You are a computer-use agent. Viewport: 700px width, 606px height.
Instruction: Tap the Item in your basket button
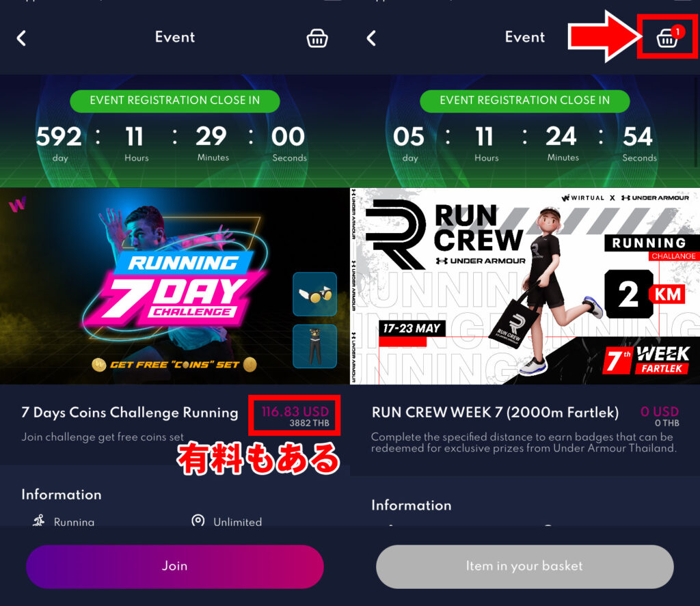click(x=524, y=566)
